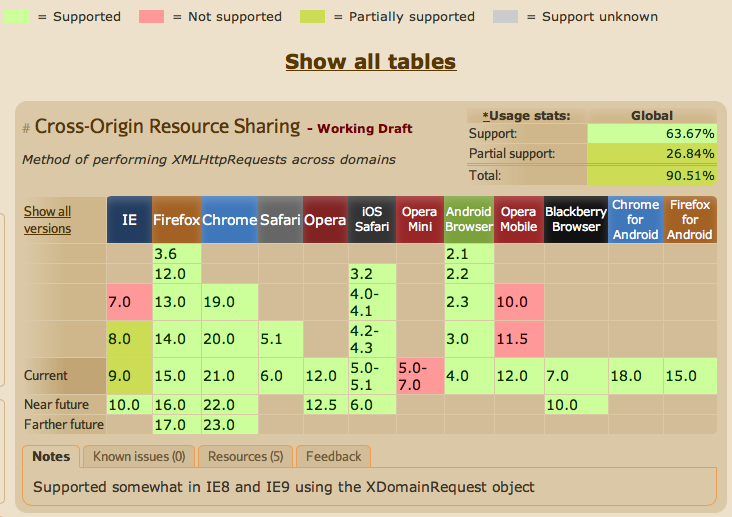The height and width of the screenshot is (517, 732).
Task: Click the Firefox for Android 15.0 cell
Action: [x=690, y=376]
